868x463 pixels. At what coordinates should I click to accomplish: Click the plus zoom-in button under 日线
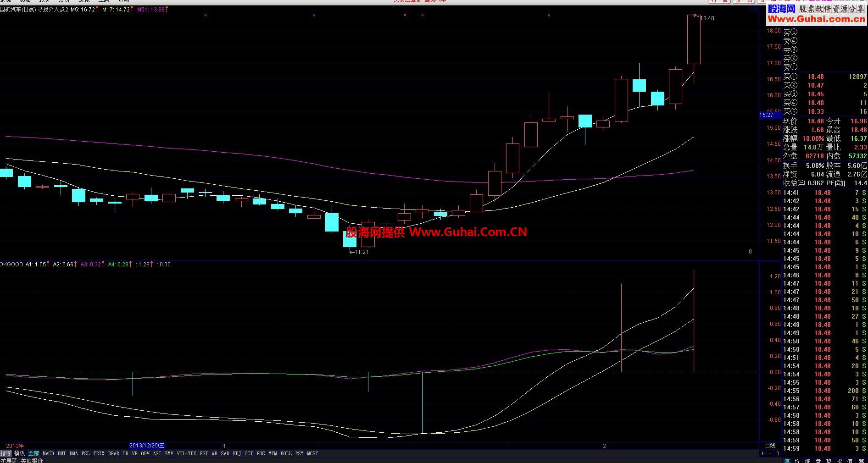click(x=763, y=453)
